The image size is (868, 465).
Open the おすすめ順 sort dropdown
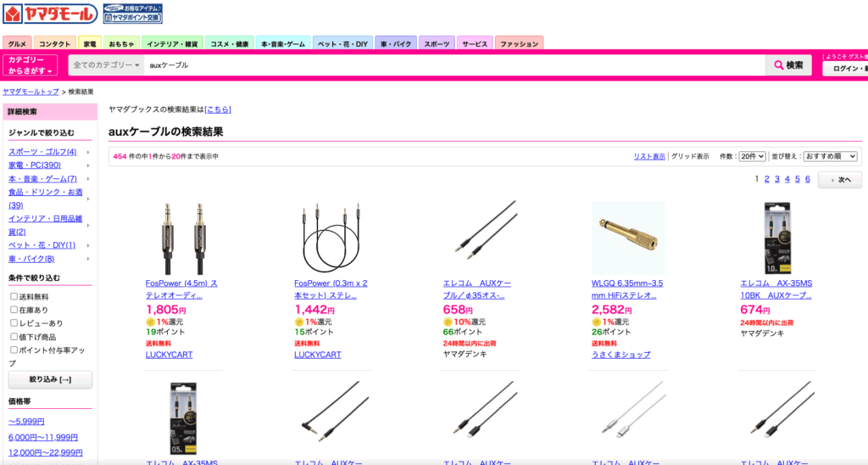pyautogui.click(x=831, y=157)
